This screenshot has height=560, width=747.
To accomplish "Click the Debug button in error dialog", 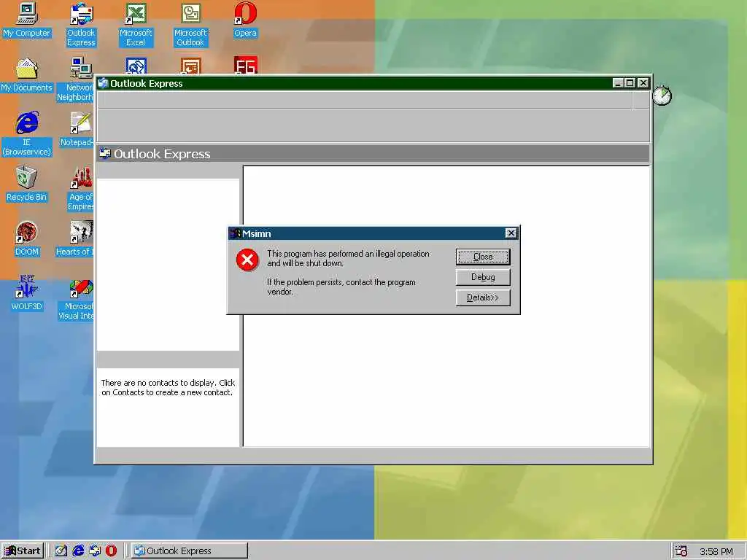I will click(x=483, y=277).
